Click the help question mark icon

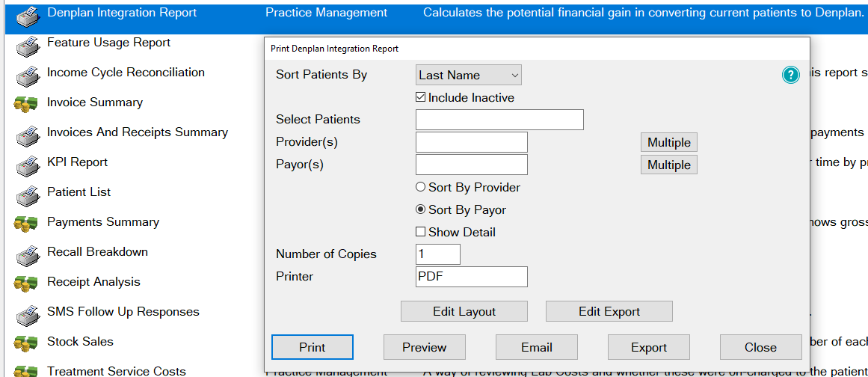click(790, 75)
